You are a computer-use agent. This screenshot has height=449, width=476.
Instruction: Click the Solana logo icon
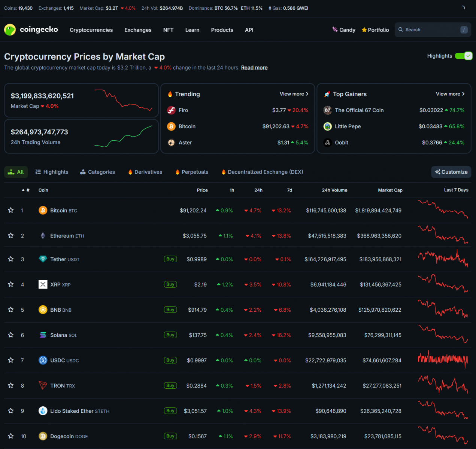(43, 335)
